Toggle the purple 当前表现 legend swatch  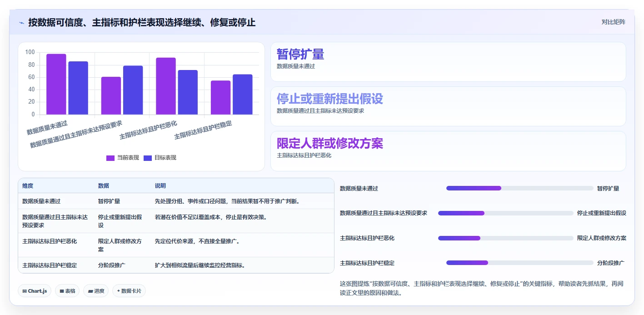coord(110,158)
